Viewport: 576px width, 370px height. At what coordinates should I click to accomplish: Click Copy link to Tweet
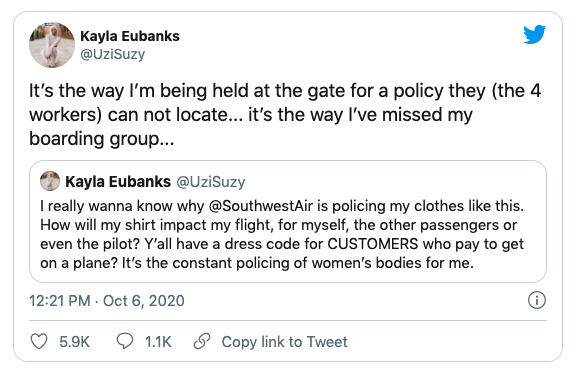click(x=284, y=342)
